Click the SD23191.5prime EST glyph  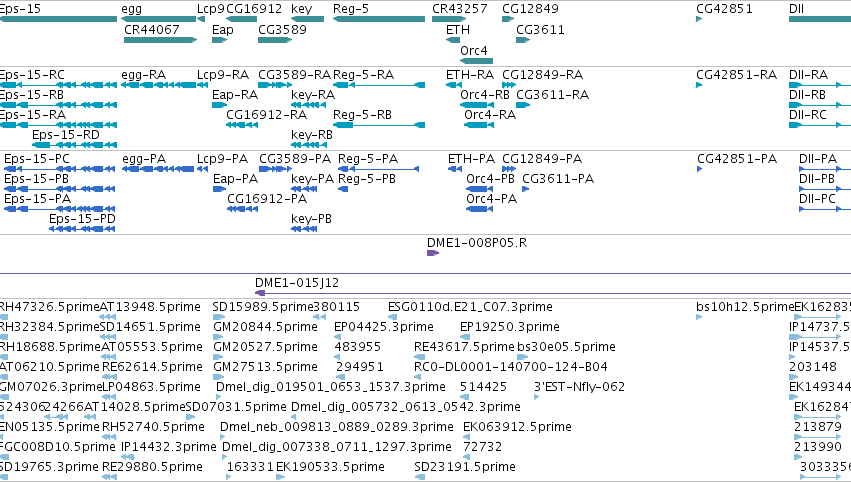pos(420,477)
